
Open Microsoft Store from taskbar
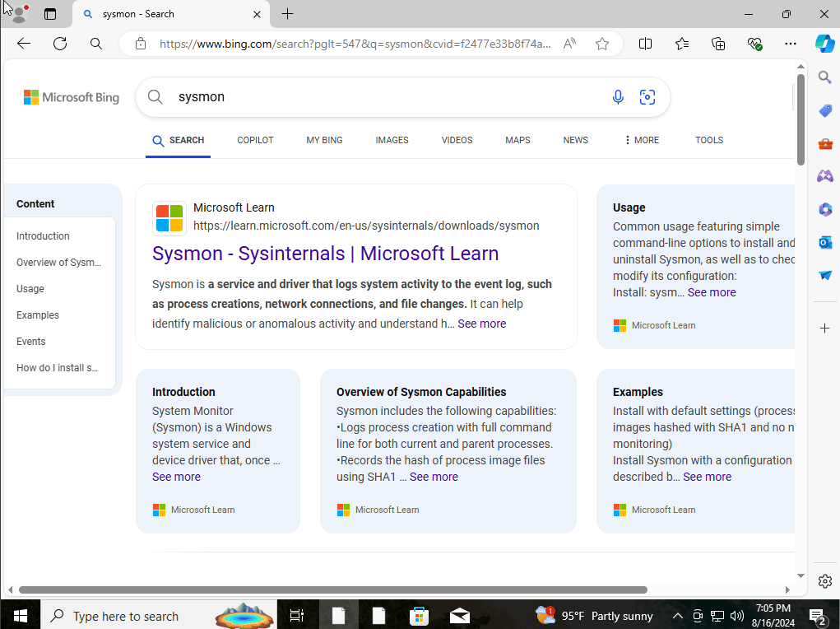[x=419, y=615]
